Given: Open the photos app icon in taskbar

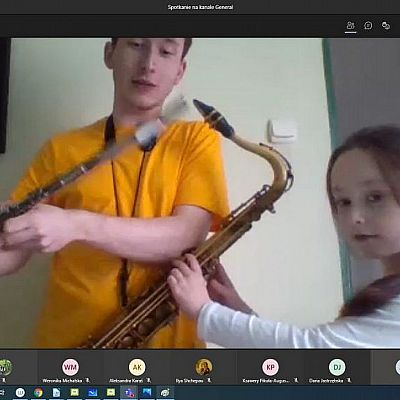Looking at the screenshot, I should point(147,393).
